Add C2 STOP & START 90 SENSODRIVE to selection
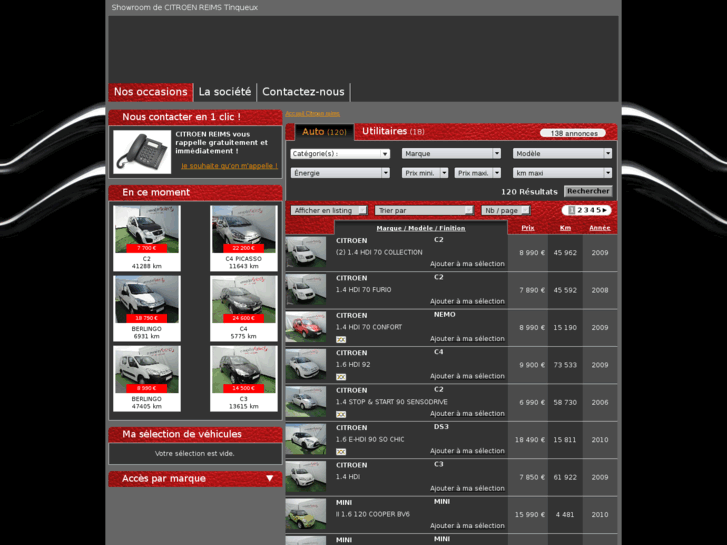The height and width of the screenshot is (545, 727). [467, 414]
